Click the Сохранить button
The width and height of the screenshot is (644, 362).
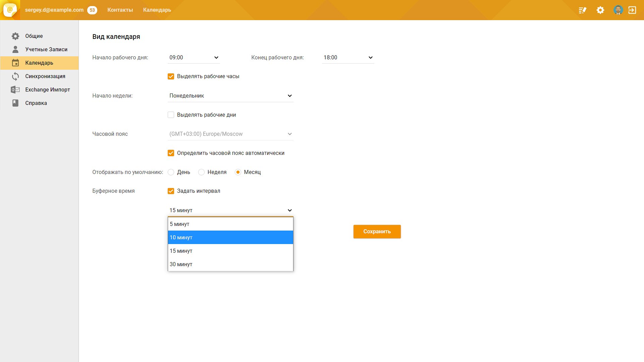pos(377,232)
